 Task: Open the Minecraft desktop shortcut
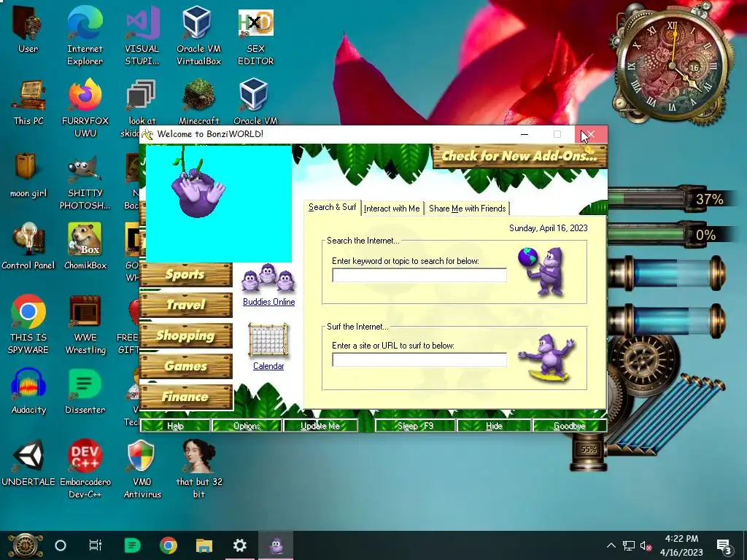click(x=198, y=102)
